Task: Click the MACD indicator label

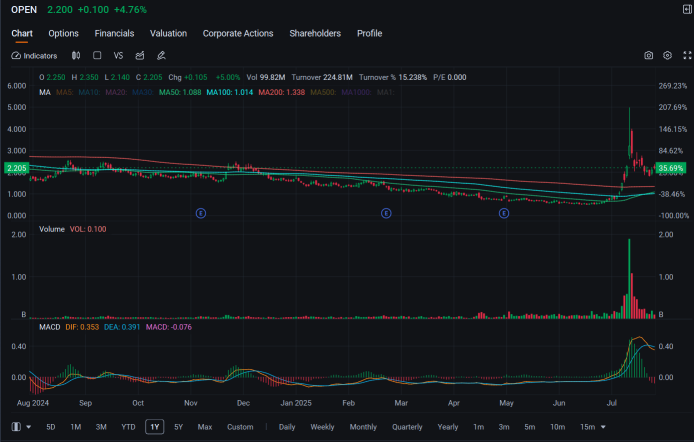Action: coord(50,327)
